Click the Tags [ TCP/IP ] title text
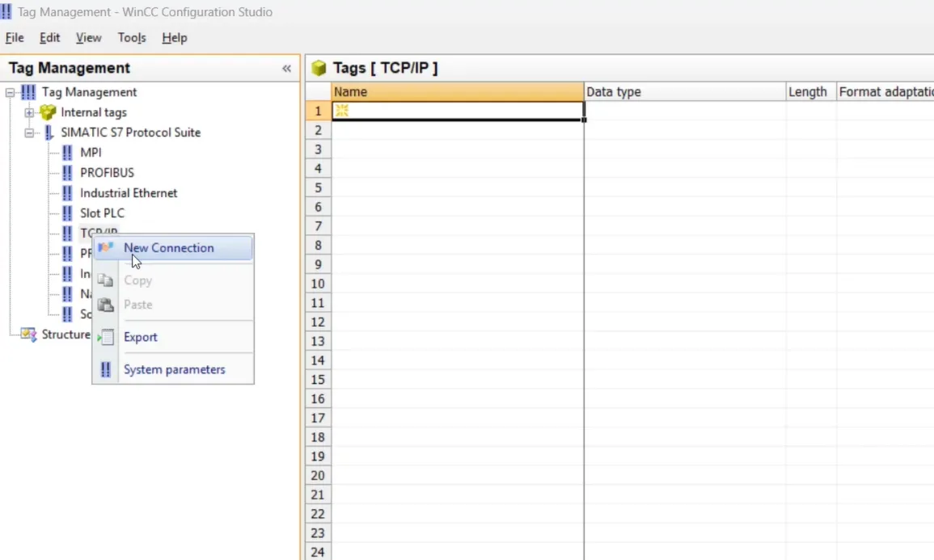Image resolution: width=934 pixels, height=560 pixels. pyautogui.click(x=385, y=68)
